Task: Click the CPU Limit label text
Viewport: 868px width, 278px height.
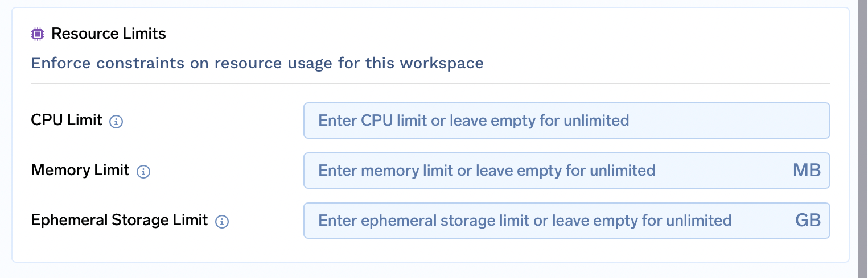Action: (x=67, y=121)
